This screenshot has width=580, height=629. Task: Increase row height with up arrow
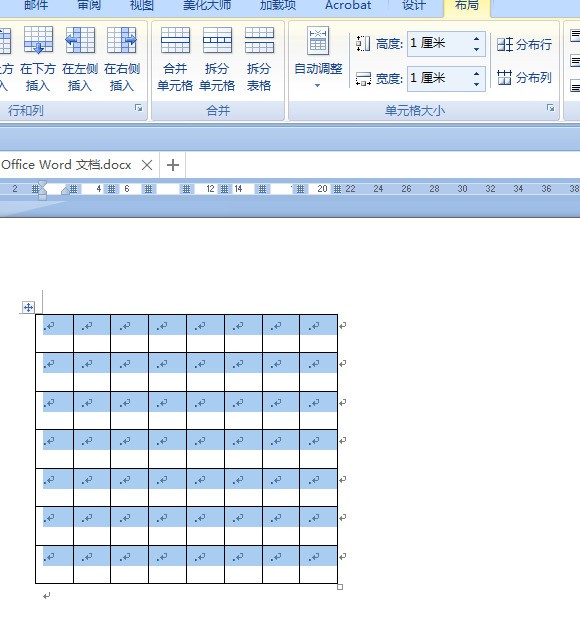[477, 39]
